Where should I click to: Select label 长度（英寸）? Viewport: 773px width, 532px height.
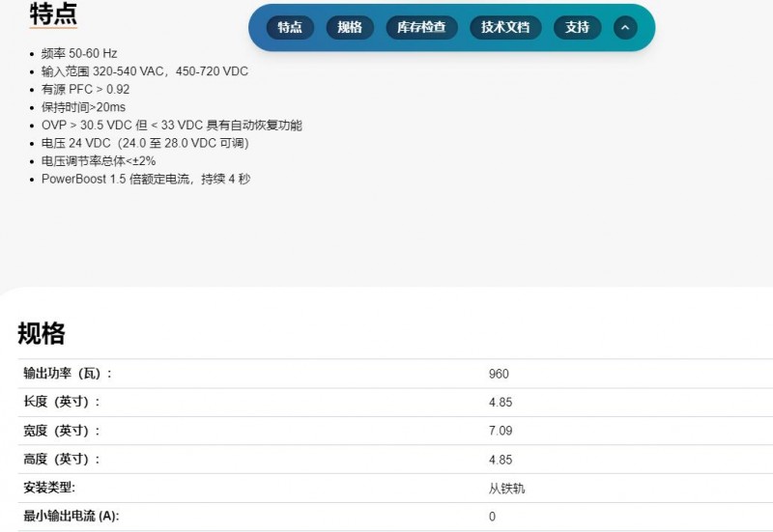[x=62, y=402]
